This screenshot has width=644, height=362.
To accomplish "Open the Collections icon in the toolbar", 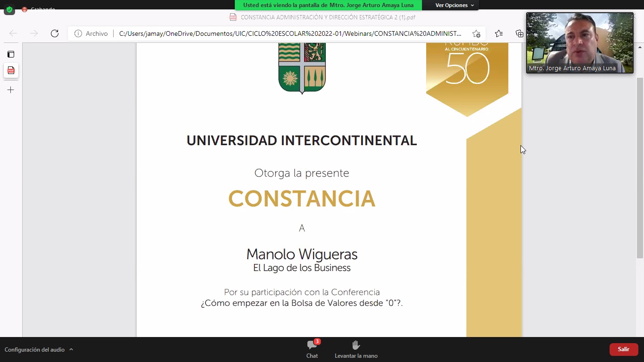I will coord(519,33).
